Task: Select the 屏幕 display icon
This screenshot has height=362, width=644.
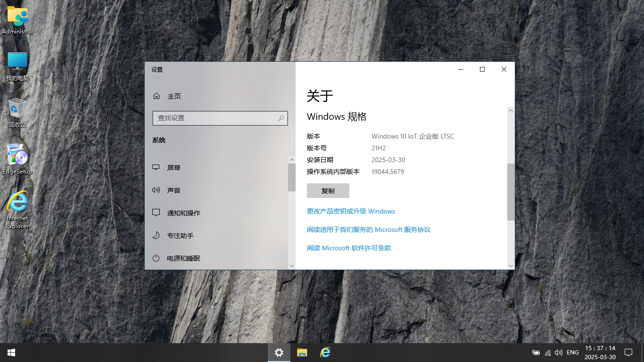Action: click(x=157, y=167)
